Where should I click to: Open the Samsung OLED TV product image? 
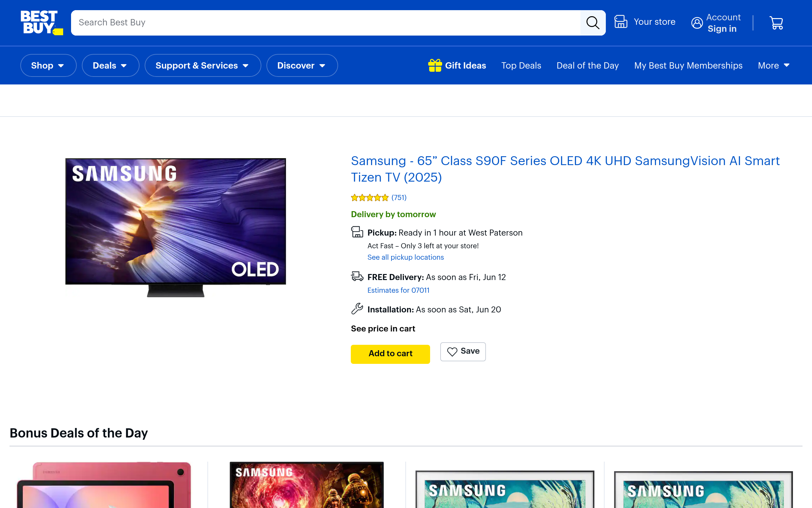click(175, 227)
